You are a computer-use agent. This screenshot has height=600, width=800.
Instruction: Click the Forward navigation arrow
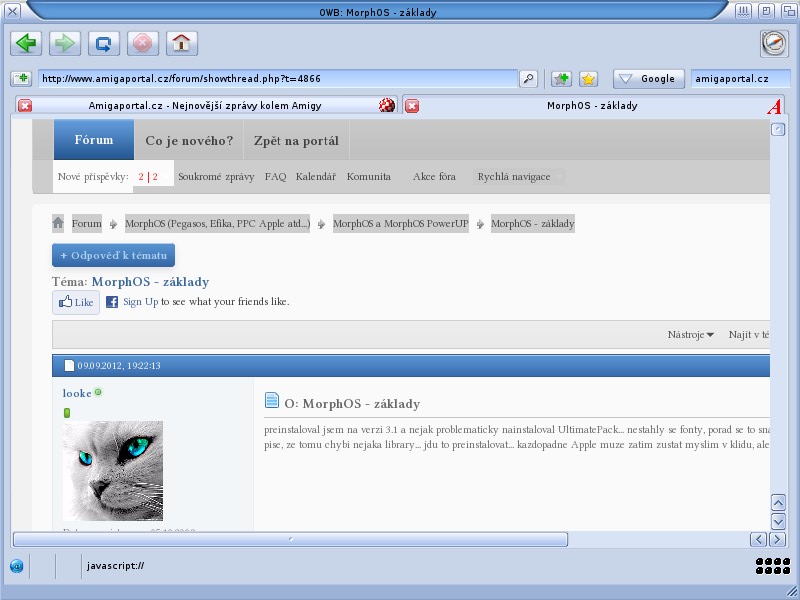tap(64, 43)
